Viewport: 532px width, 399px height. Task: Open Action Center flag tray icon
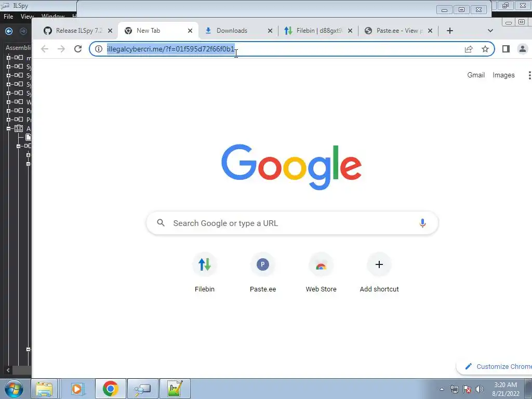pyautogui.click(x=467, y=389)
